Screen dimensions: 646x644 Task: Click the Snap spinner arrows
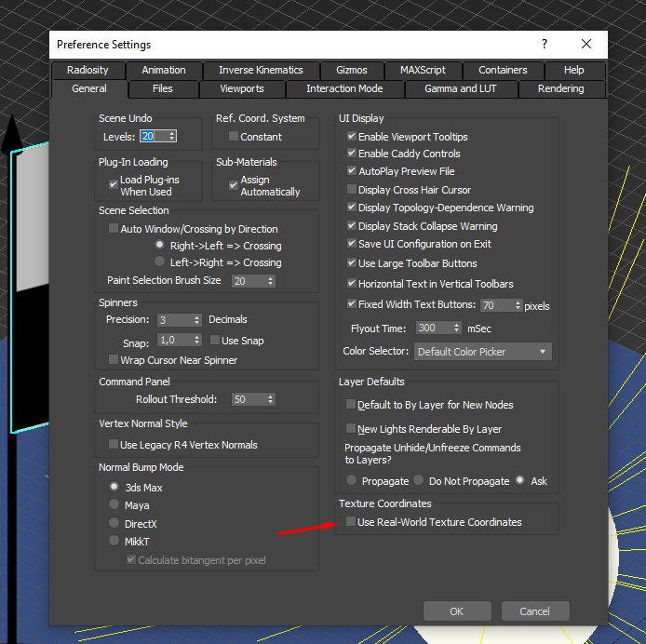click(197, 340)
